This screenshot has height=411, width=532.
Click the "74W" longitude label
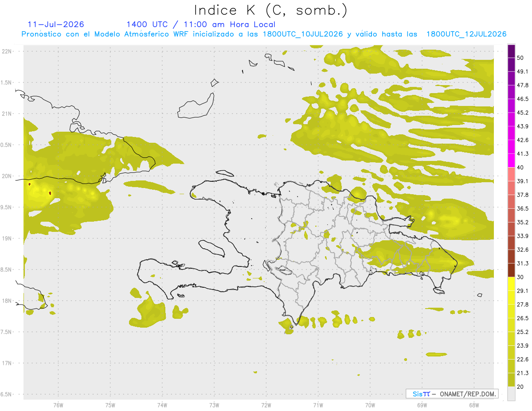pos(162,405)
